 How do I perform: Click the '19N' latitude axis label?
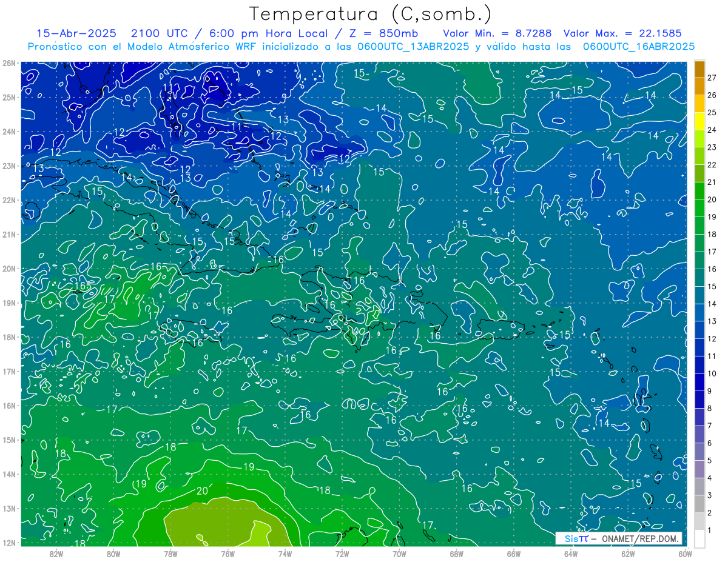click(8, 303)
